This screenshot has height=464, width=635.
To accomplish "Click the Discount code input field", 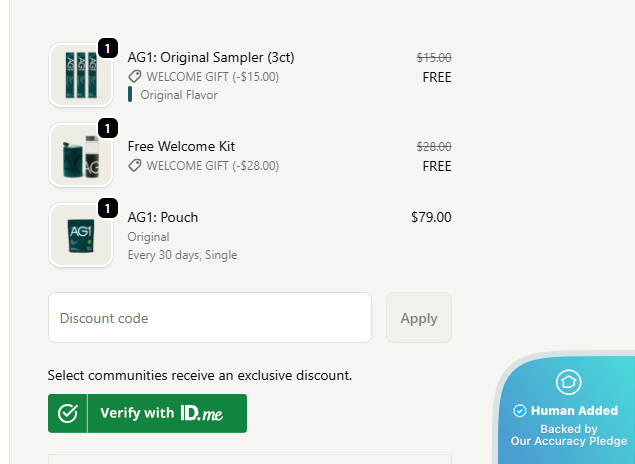I will click(x=210, y=318).
